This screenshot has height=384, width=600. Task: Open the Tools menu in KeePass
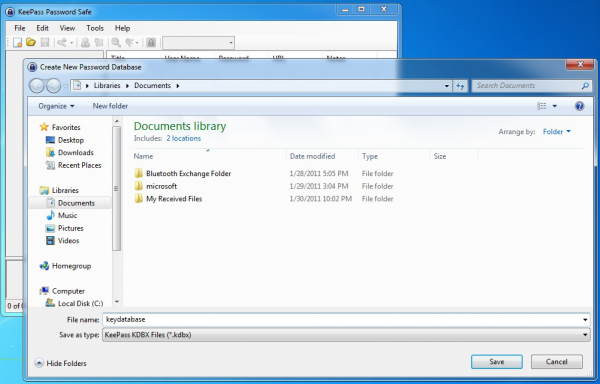95,28
